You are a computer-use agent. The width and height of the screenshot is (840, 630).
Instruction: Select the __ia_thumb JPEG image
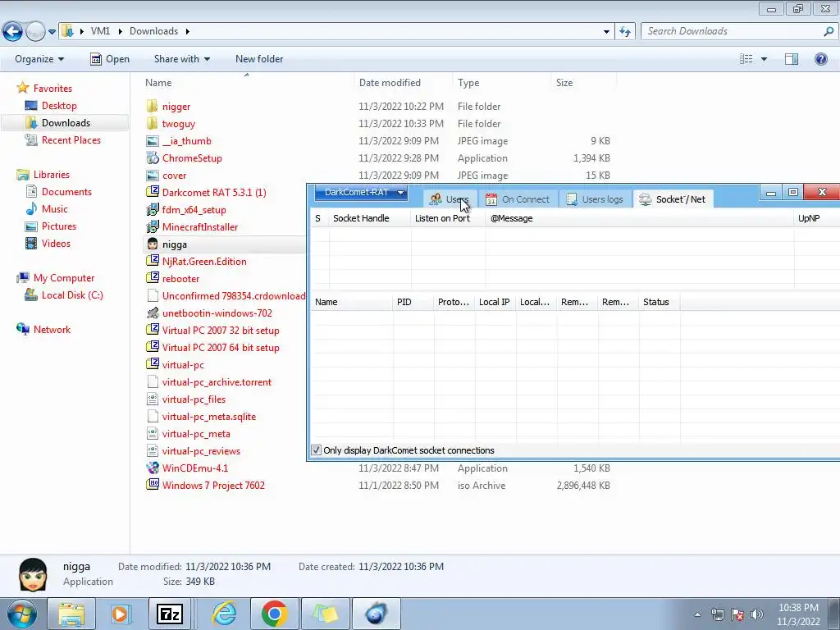(x=186, y=141)
